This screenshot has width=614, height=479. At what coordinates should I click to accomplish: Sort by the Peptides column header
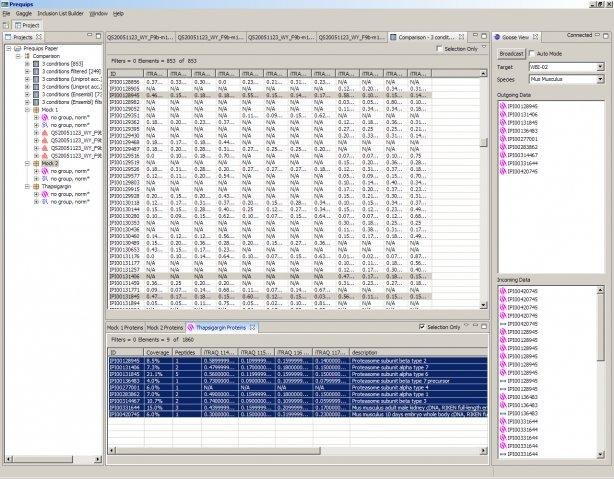[186, 352]
